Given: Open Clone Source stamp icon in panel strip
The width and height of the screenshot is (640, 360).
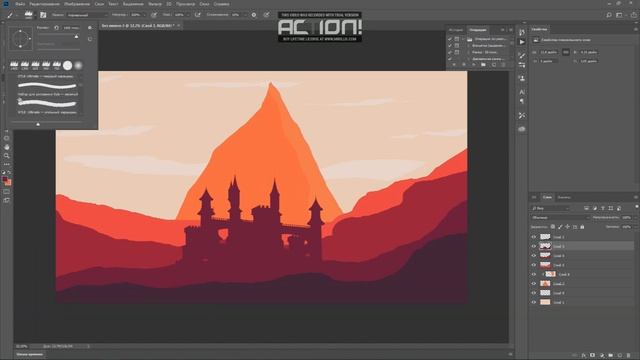Looking at the screenshot, I should [x=522, y=78].
